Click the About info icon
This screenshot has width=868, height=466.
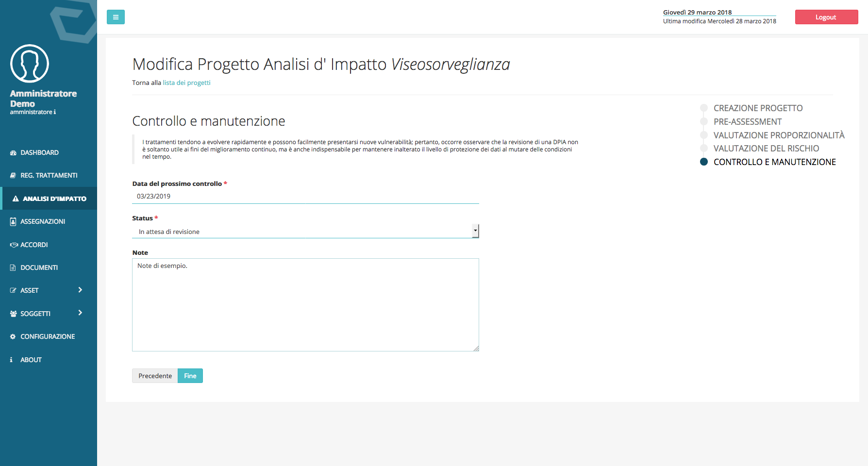pos(11,360)
